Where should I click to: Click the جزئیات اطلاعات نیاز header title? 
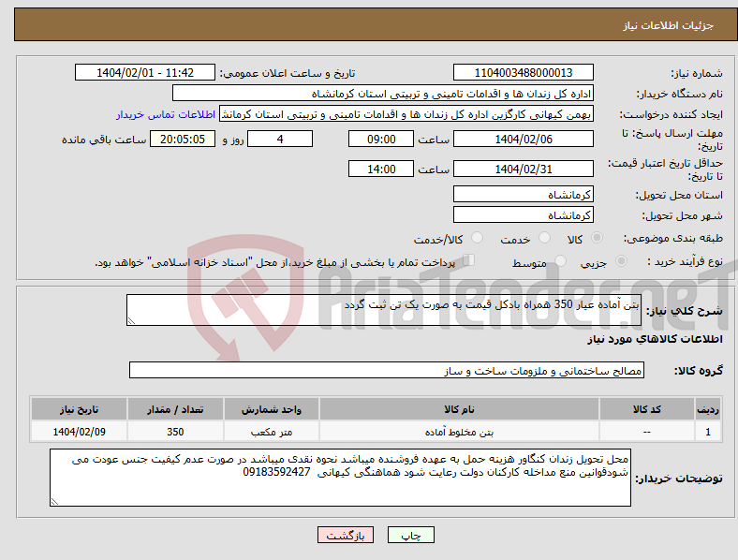click(x=669, y=25)
